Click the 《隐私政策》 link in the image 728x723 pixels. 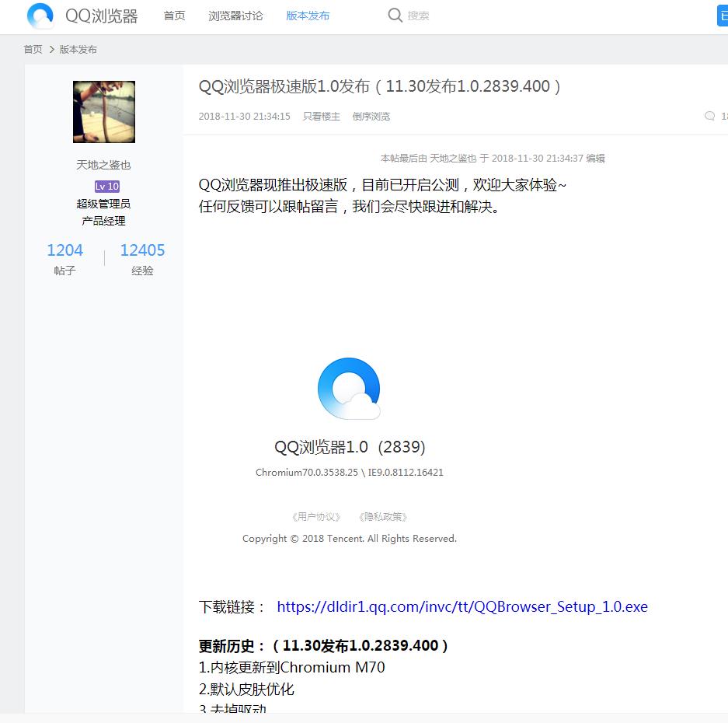(383, 517)
